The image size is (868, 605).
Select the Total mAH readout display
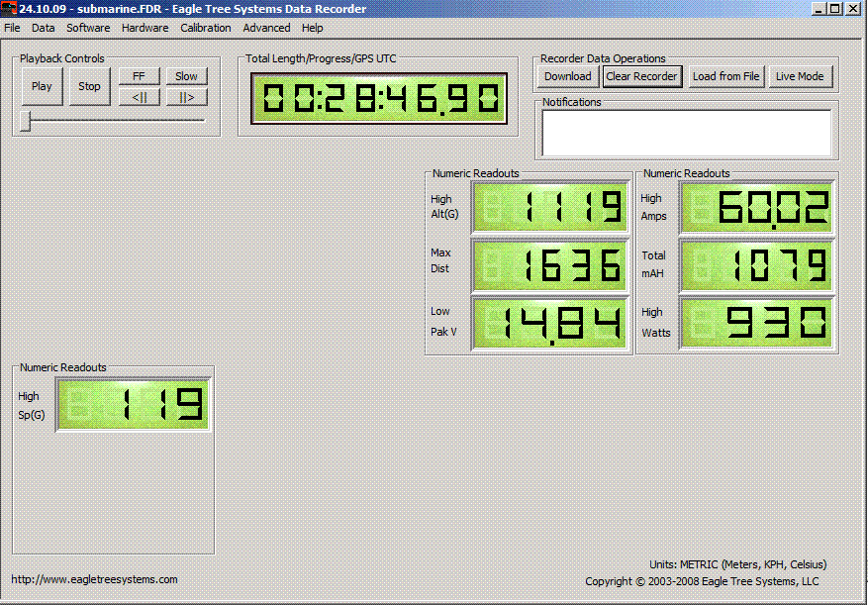757,265
